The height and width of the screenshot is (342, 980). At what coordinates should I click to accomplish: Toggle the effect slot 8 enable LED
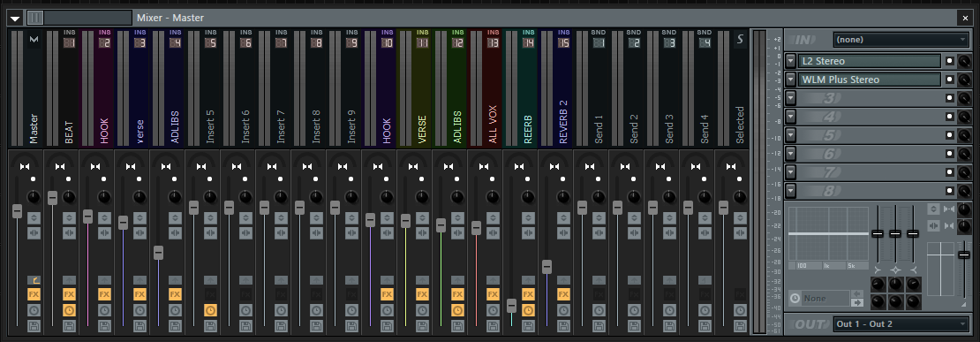tap(949, 190)
